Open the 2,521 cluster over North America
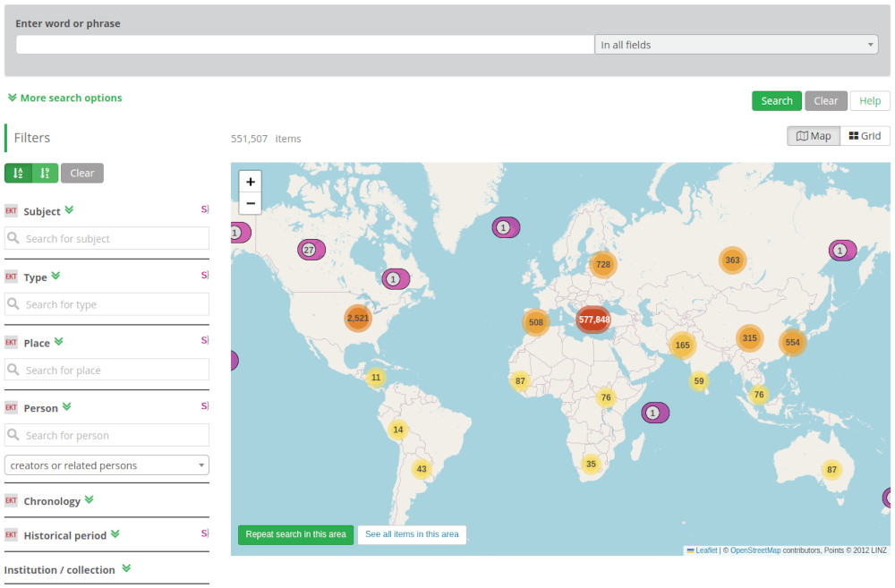895x588 pixels. 358,319
